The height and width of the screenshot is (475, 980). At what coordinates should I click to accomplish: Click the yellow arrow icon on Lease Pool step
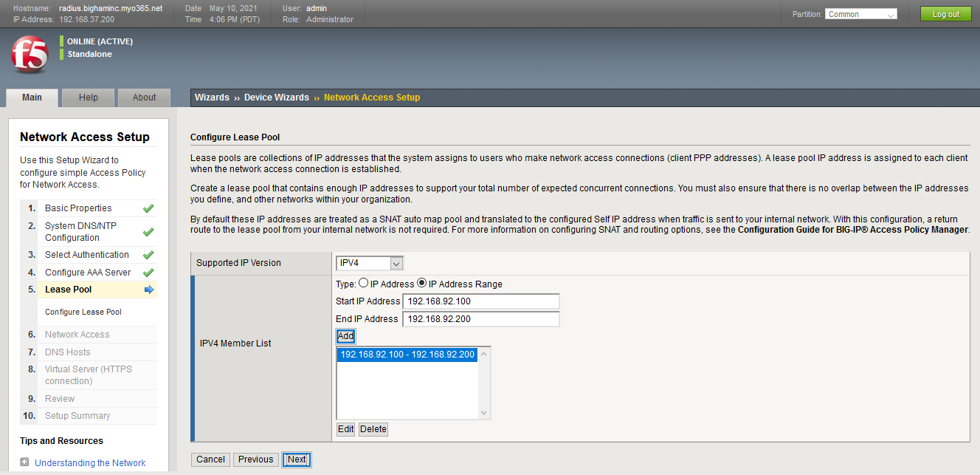pos(148,289)
